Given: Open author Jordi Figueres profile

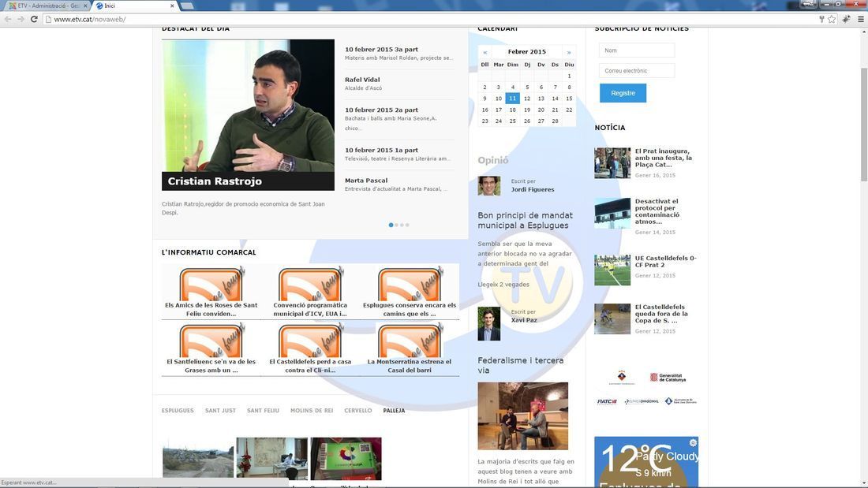Looking at the screenshot, I should tap(533, 189).
